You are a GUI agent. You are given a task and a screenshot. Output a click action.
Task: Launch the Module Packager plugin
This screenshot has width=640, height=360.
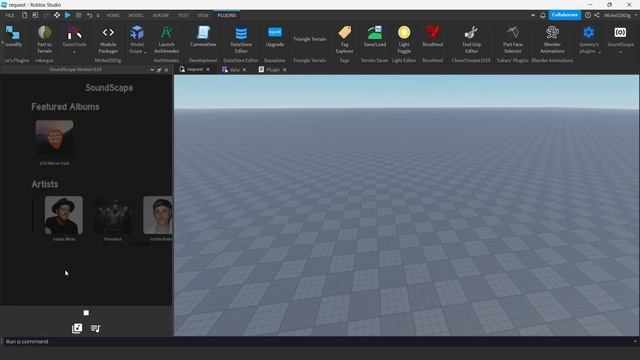[108, 39]
